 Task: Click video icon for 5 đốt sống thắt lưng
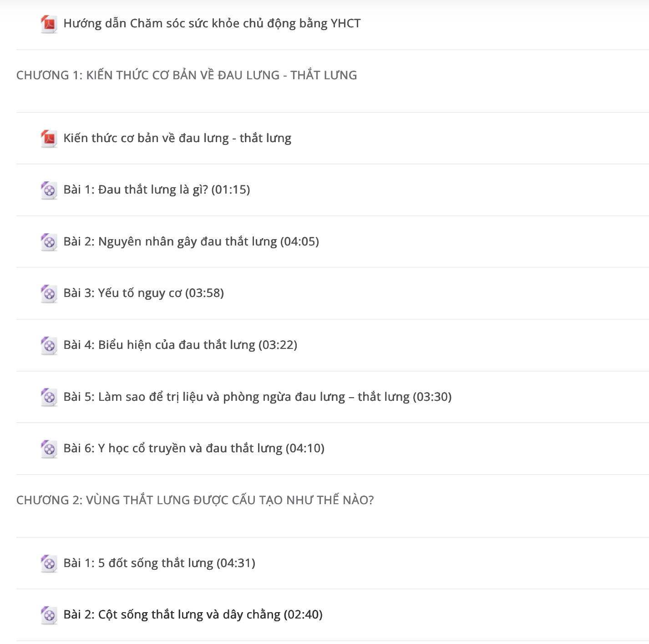49,563
